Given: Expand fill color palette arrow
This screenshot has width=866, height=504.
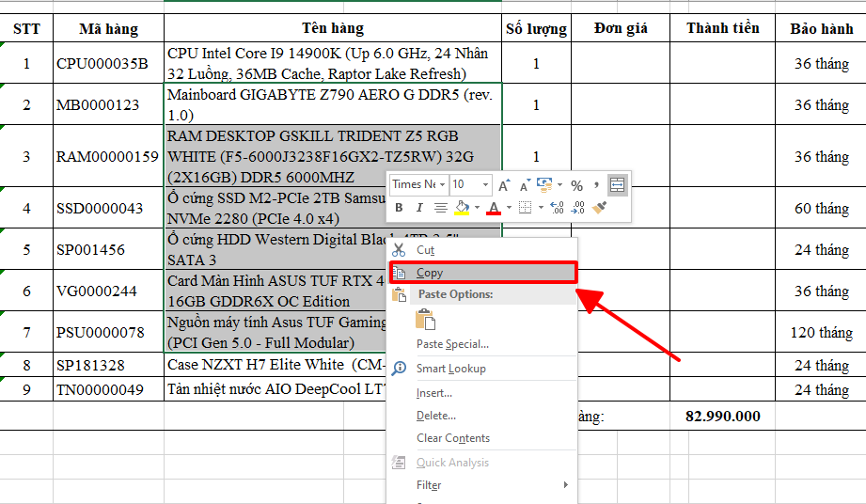Looking at the screenshot, I should (477, 208).
